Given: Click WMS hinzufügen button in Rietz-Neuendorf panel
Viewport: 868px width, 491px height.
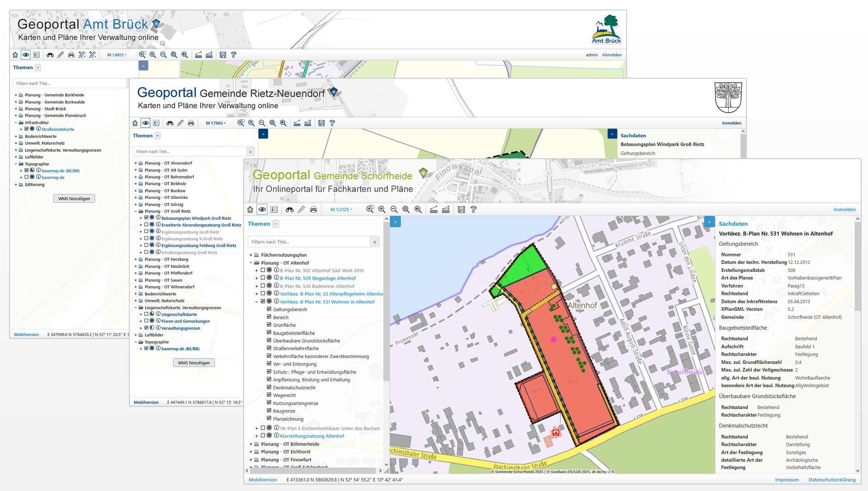Looking at the screenshot, I should point(193,363).
